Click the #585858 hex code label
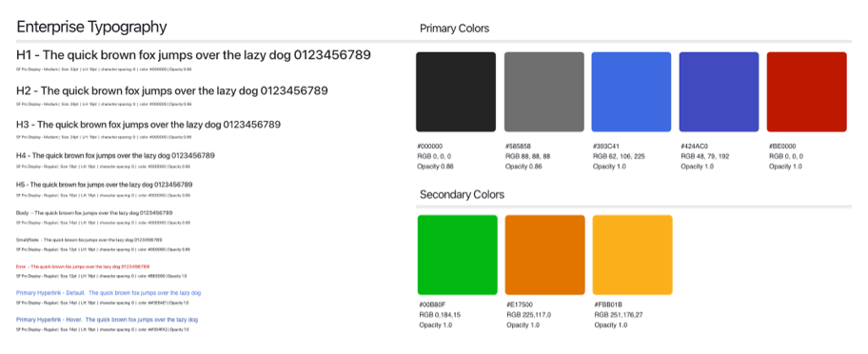The image size is (868, 354). pyautogui.click(x=518, y=147)
